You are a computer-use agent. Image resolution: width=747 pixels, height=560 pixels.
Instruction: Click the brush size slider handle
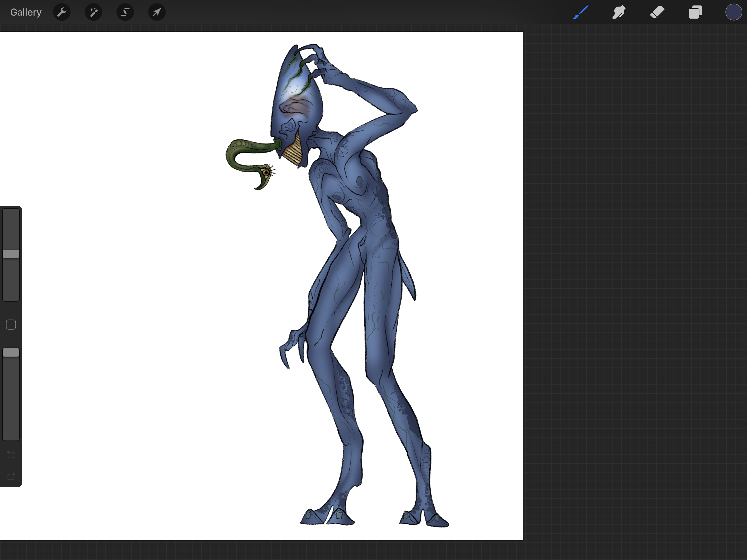point(11,254)
